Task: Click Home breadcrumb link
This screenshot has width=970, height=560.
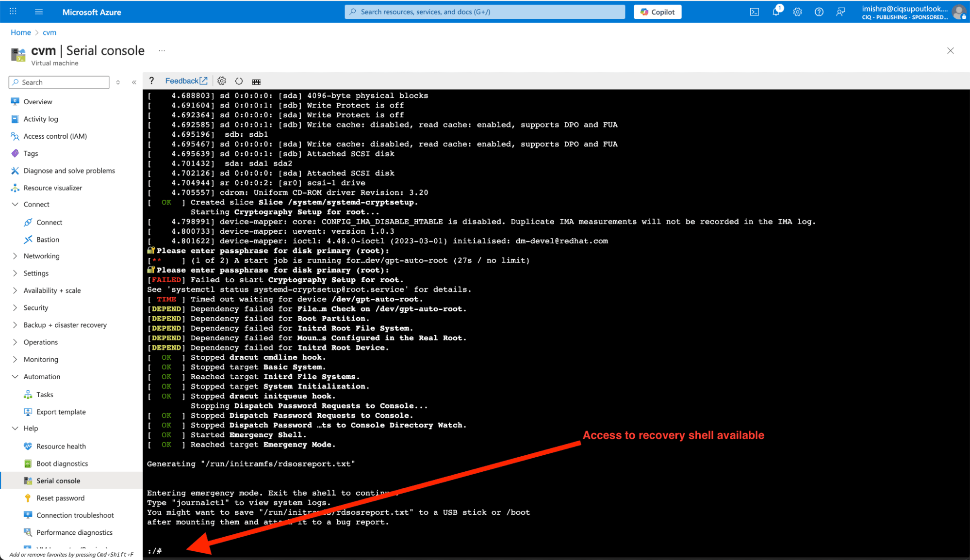Action: click(21, 32)
